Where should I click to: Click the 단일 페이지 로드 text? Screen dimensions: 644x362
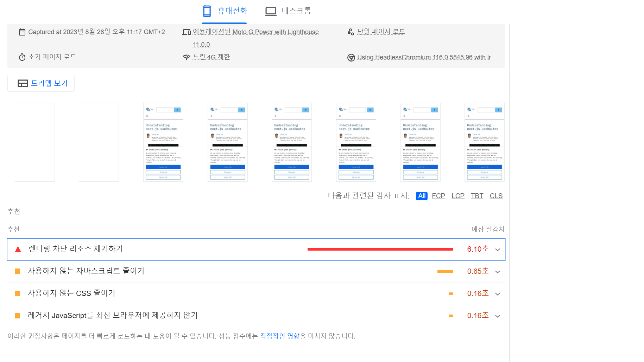point(381,32)
